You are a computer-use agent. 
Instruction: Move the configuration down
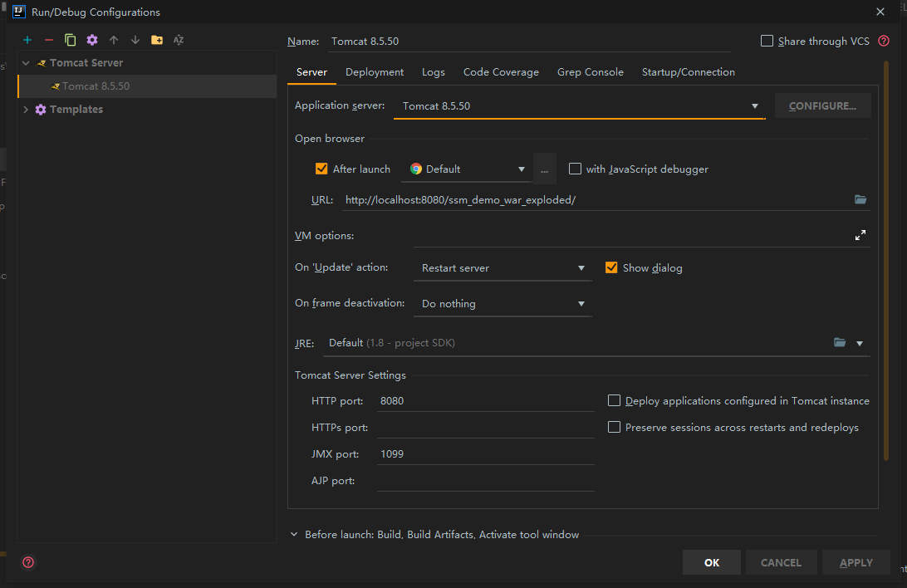[x=135, y=39]
